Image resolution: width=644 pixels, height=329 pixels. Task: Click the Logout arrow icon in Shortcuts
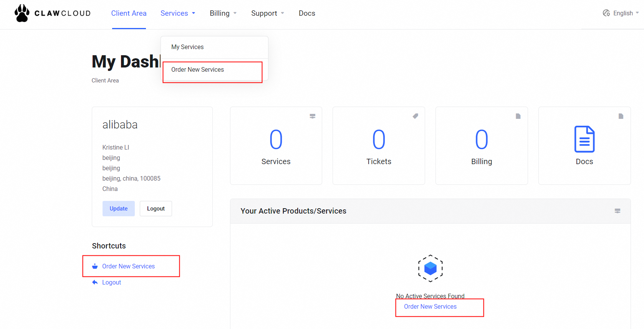point(95,283)
